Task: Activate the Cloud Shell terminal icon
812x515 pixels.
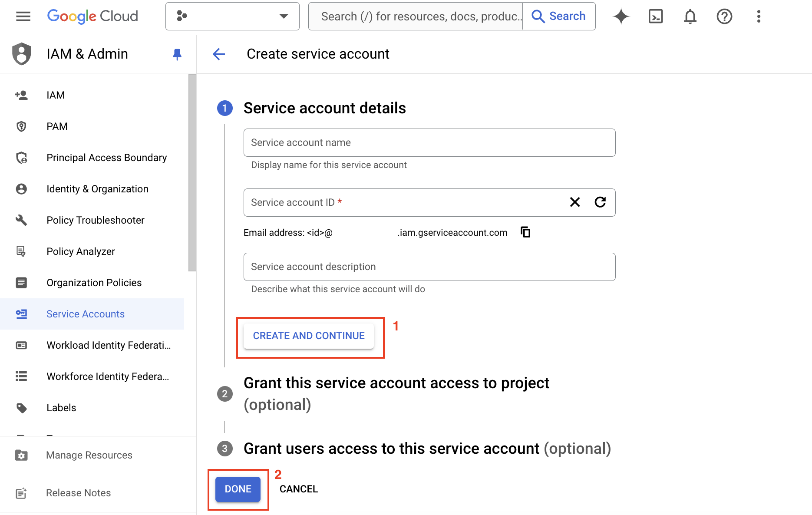Action: coord(655,16)
